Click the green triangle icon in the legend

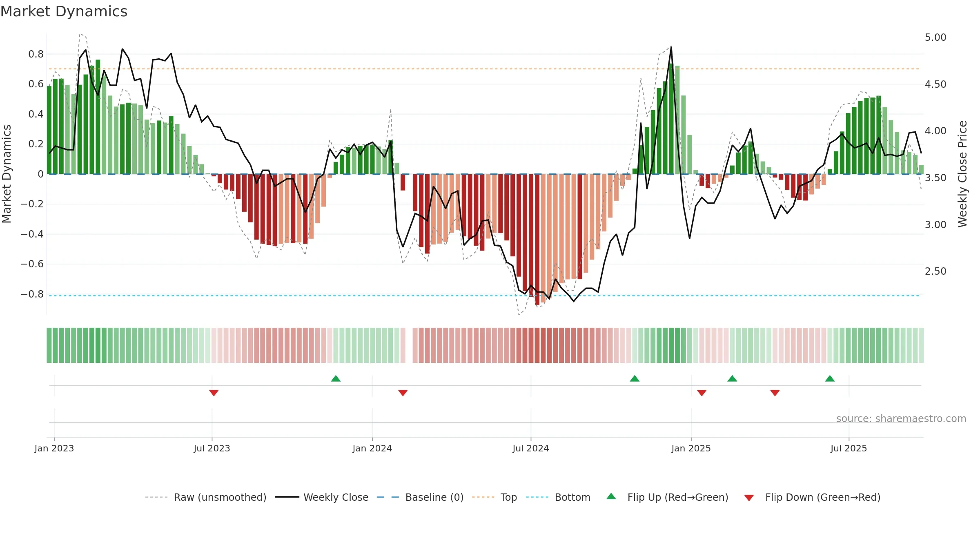611,496
